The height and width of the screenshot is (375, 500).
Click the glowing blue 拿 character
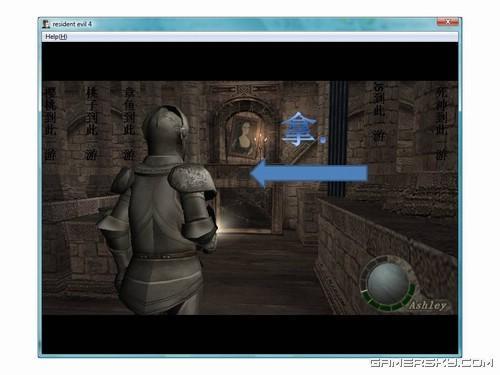point(299,129)
